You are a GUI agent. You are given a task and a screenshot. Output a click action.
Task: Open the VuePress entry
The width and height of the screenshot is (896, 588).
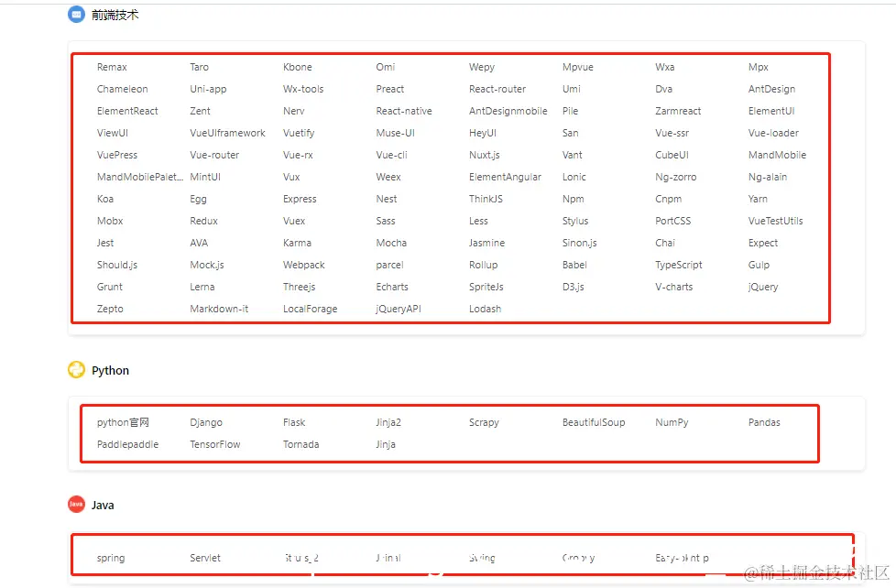(x=117, y=155)
